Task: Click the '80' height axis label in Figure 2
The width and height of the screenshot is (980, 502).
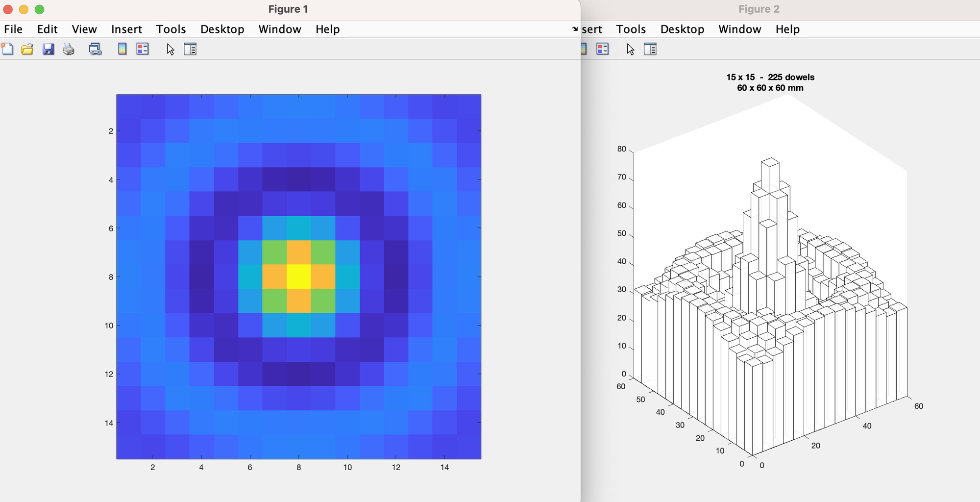Action: (622, 149)
